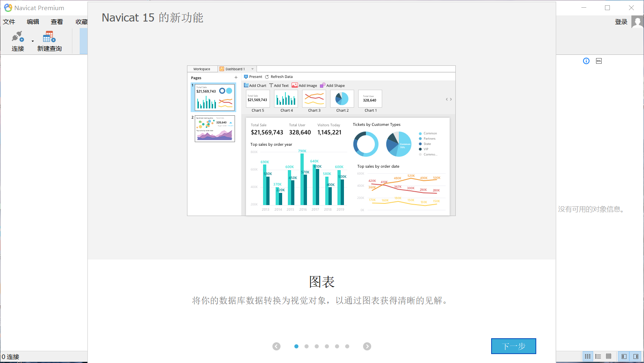Screen dimensions: 644x363
Task: Click the Navicat Premium logo icon
Action: [x=8, y=8]
